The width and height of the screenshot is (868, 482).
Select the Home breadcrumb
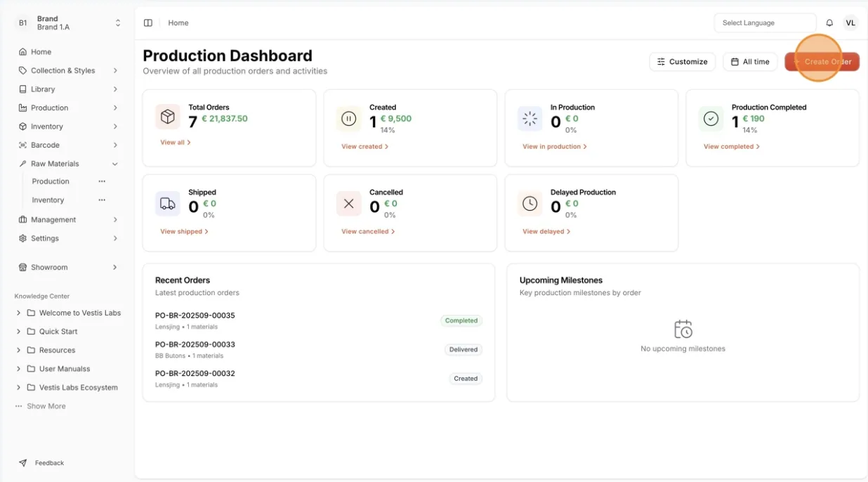(x=178, y=23)
